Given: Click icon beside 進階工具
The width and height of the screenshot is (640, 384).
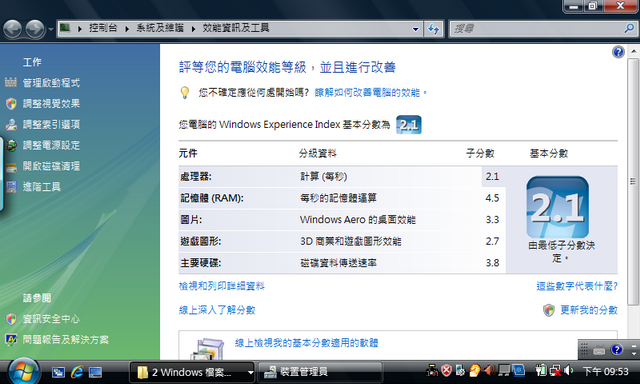Looking at the screenshot, I should [11, 187].
